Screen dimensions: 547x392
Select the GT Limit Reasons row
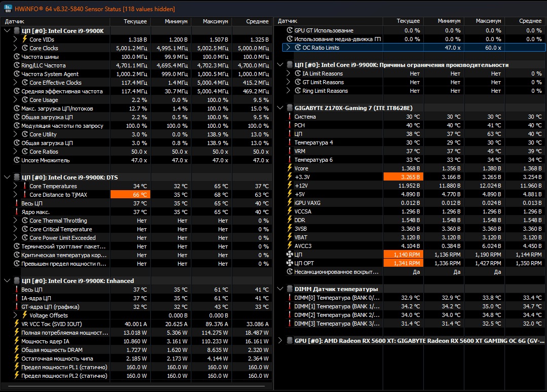(x=410, y=82)
